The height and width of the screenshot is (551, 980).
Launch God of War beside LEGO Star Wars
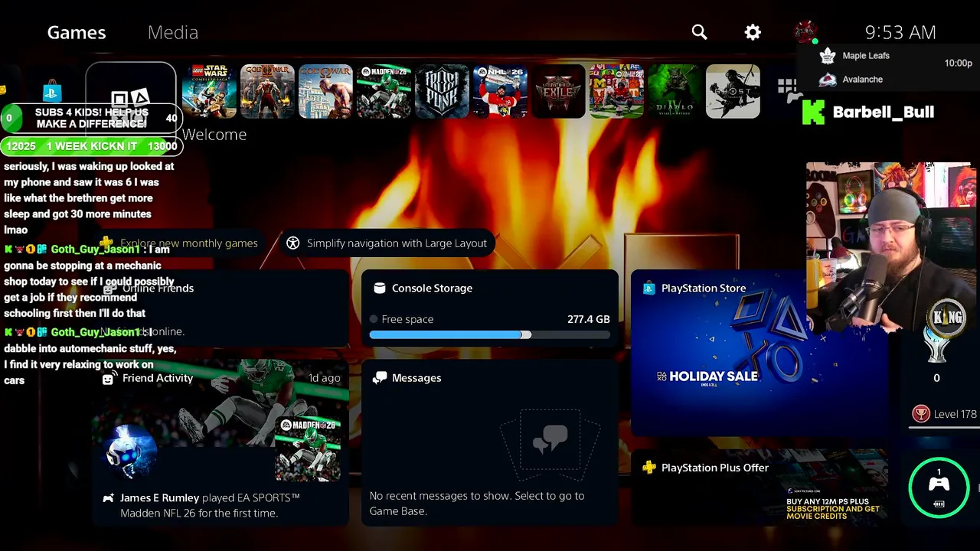[267, 91]
